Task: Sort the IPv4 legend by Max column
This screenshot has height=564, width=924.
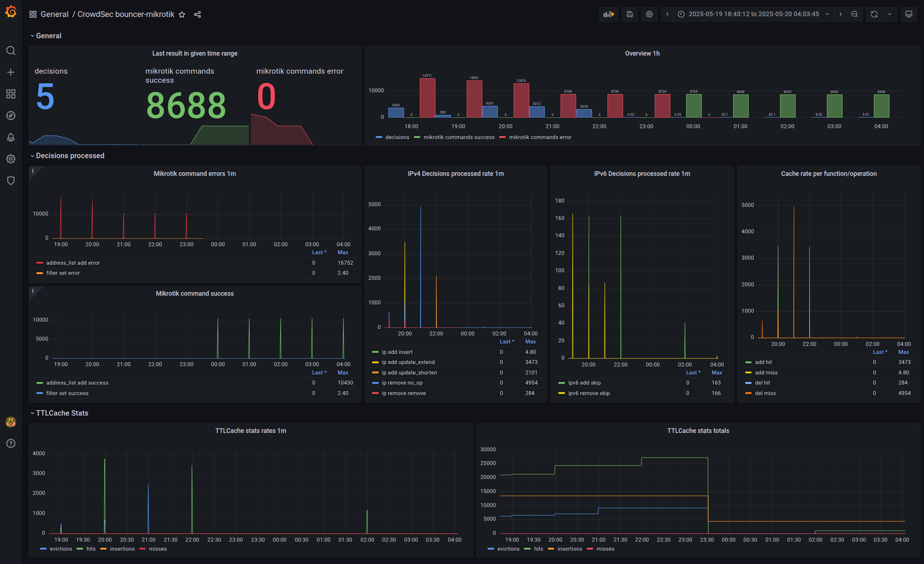Action: click(530, 342)
